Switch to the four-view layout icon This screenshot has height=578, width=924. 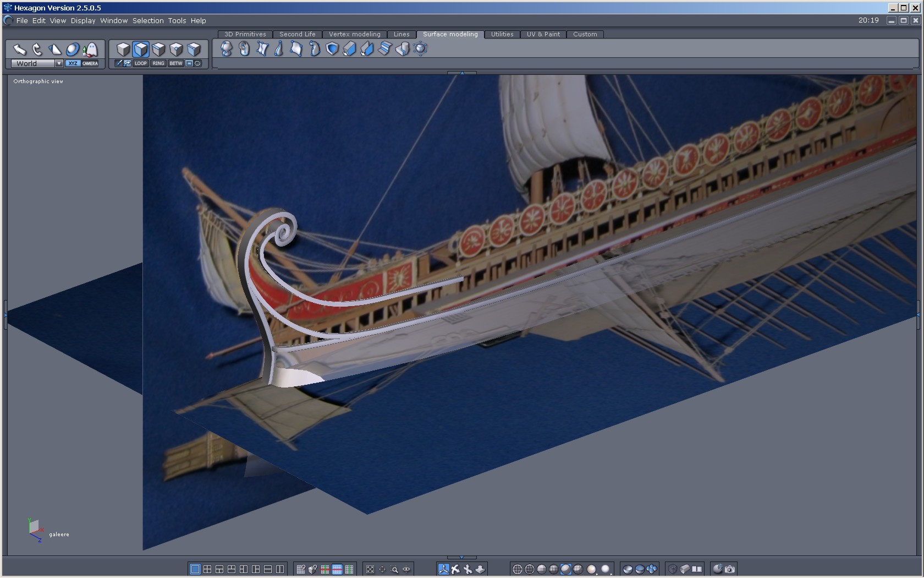pyautogui.click(x=207, y=569)
